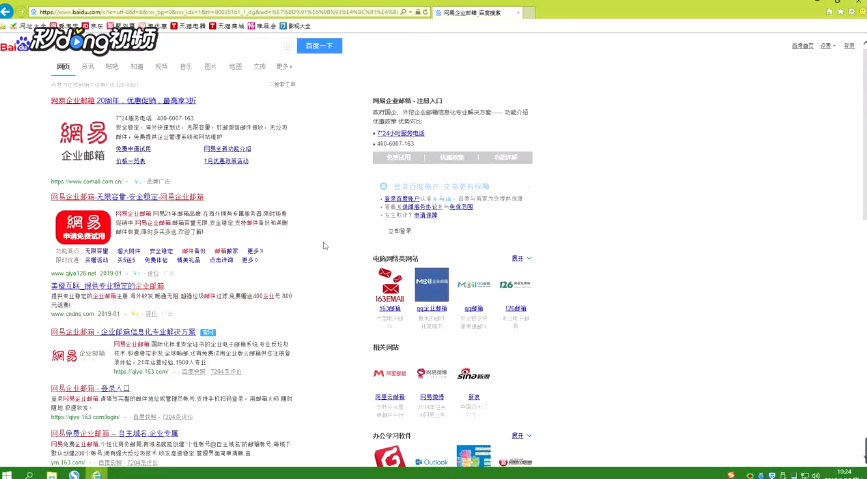Open address bar dropdown arrow
867x479 pixels.
point(410,12)
